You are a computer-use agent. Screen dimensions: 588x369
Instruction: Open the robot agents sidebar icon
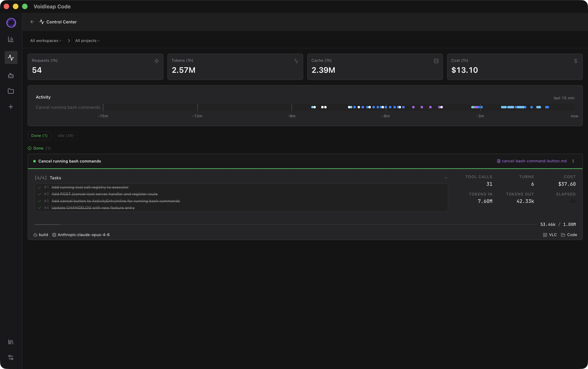point(11,76)
